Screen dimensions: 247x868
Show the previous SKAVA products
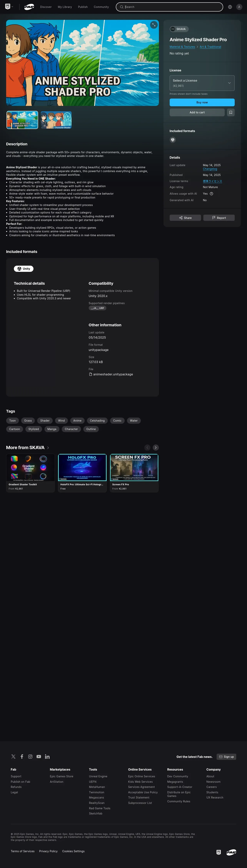pyautogui.click(x=147, y=448)
